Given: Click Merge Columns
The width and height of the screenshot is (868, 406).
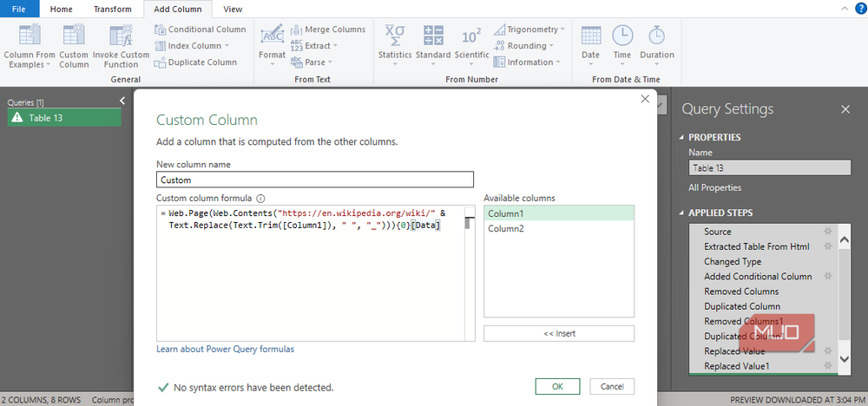Looking at the screenshot, I should click(x=328, y=29).
